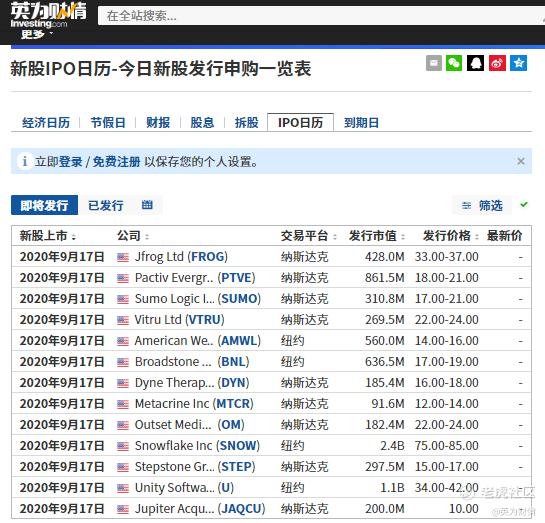Click US flag icon beside Metacrine Inc

tap(123, 404)
